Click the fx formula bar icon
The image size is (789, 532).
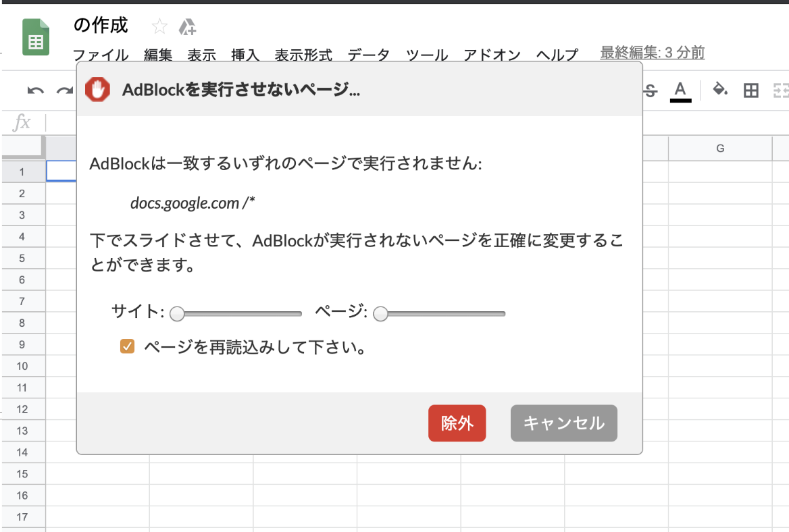[22, 122]
